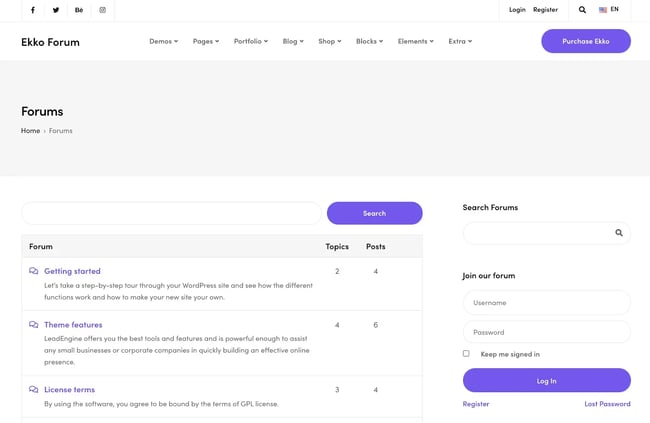Click the header search magnifier icon
The width and height of the screenshot is (650, 423).
click(x=582, y=10)
